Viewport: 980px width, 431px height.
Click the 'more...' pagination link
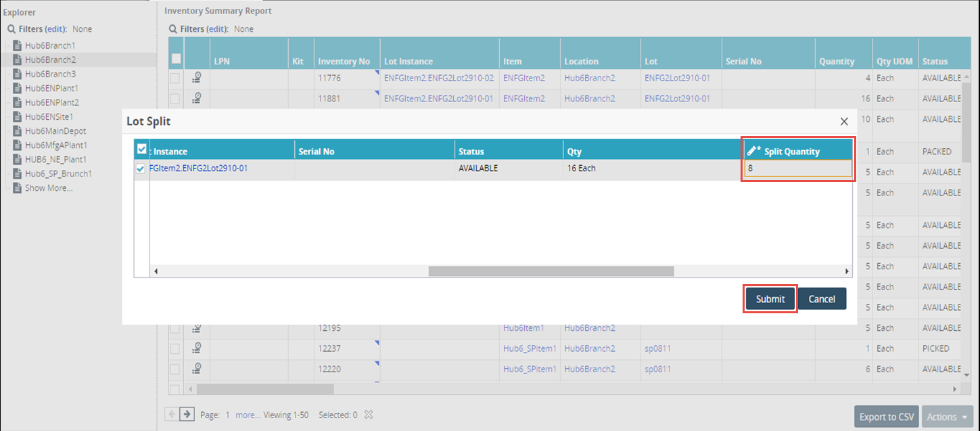click(x=248, y=415)
